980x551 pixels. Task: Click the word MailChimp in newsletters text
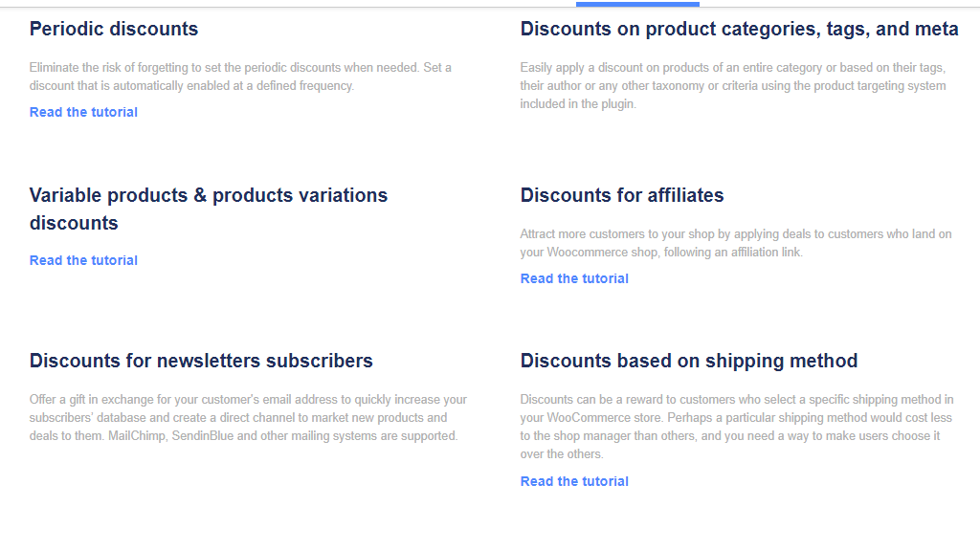tap(137, 435)
